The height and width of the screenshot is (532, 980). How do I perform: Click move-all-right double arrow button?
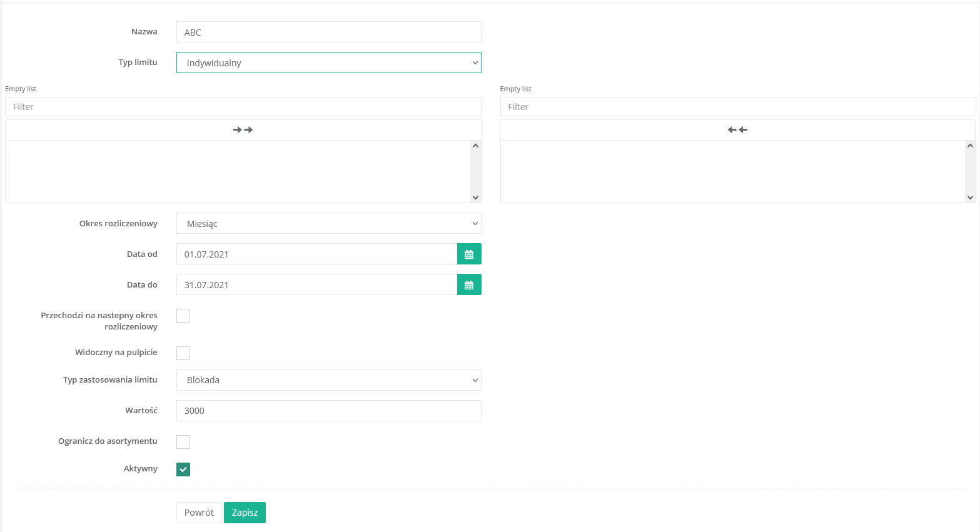243,130
